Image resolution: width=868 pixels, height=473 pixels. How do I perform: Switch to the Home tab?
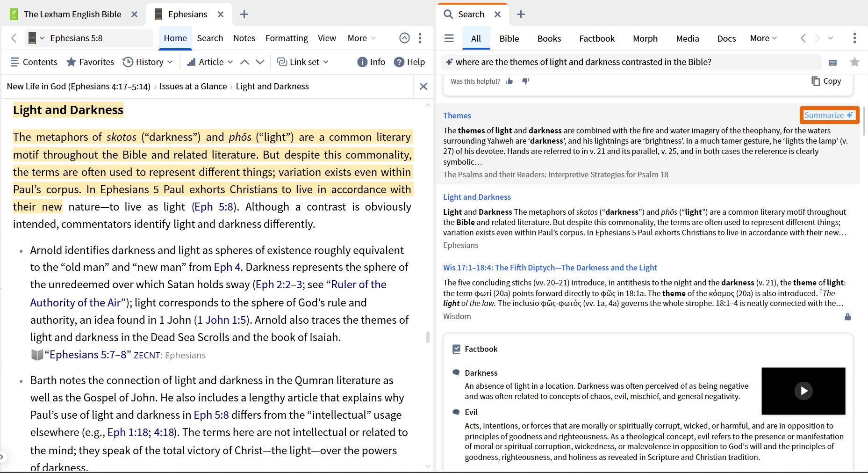175,38
